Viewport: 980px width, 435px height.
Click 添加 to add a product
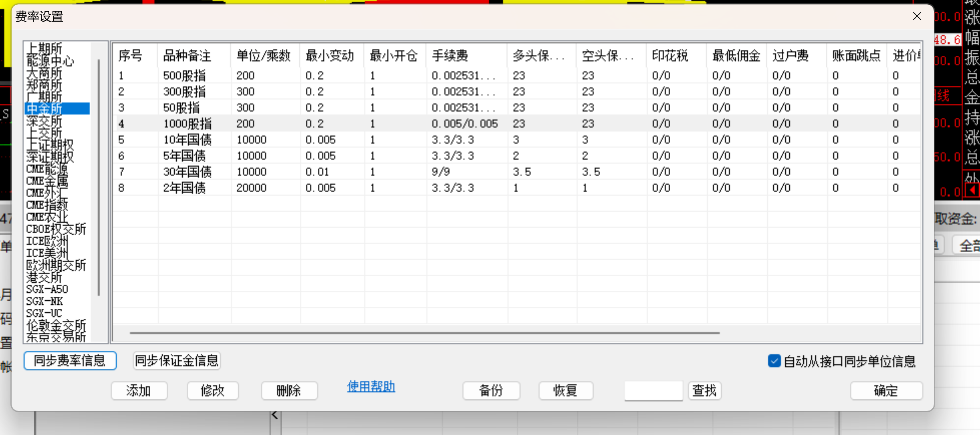pyautogui.click(x=139, y=390)
